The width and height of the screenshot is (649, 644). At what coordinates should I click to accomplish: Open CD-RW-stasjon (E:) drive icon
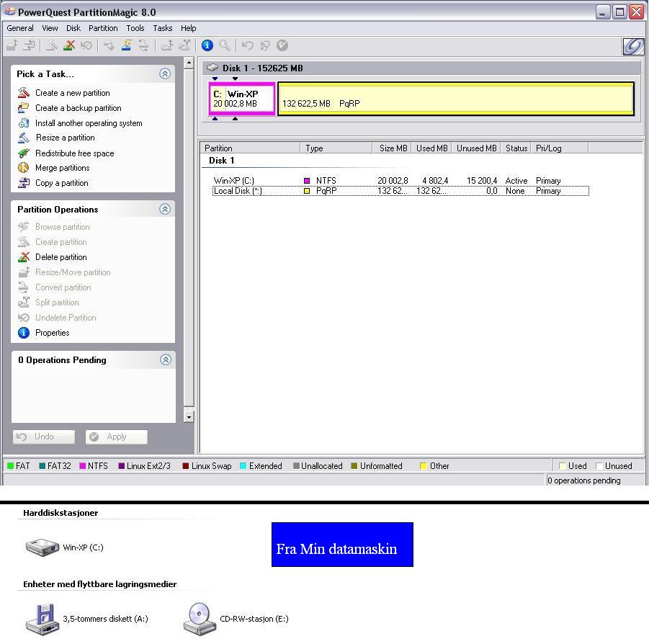click(x=200, y=619)
